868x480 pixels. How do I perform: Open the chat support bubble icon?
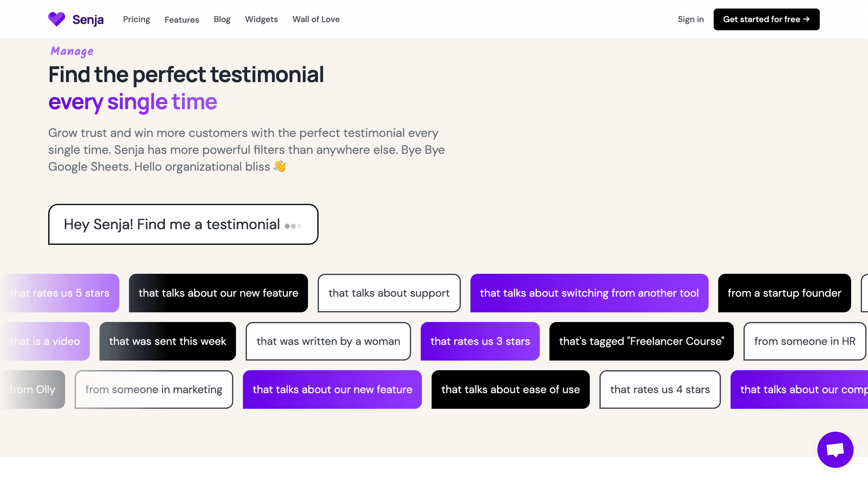coord(835,450)
